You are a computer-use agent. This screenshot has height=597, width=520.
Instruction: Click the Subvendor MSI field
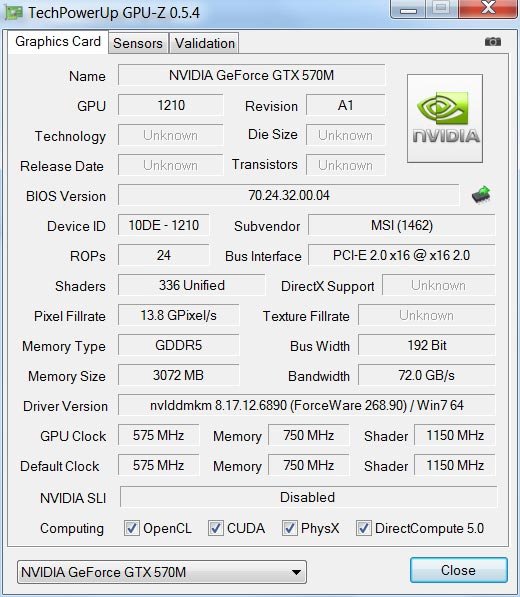[x=402, y=225]
